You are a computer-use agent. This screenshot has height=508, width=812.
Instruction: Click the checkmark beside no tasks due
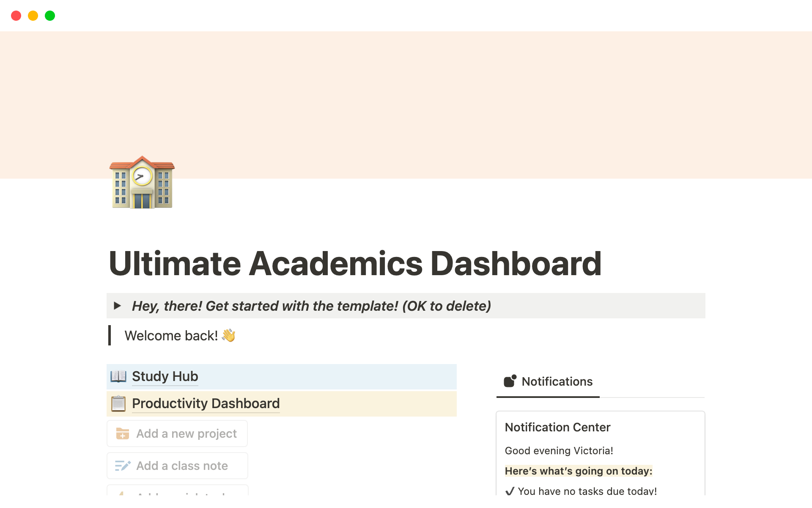510,491
